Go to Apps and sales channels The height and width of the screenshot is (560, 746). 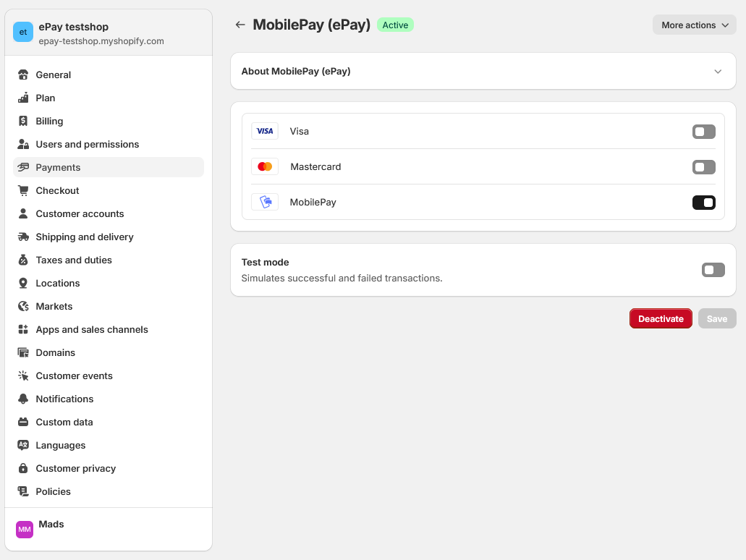click(92, 329)
